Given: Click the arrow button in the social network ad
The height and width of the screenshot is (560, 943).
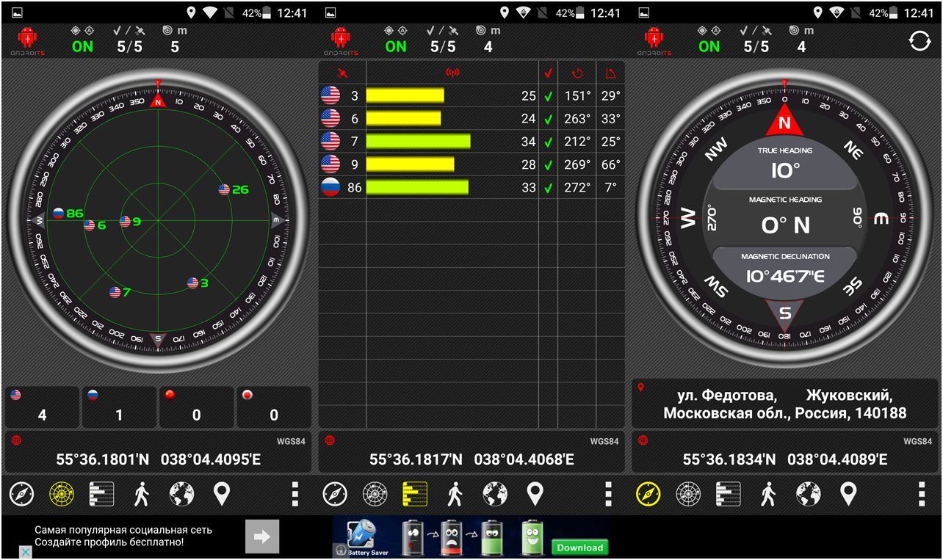Looking at the screenshot, I should coord(262,537).
